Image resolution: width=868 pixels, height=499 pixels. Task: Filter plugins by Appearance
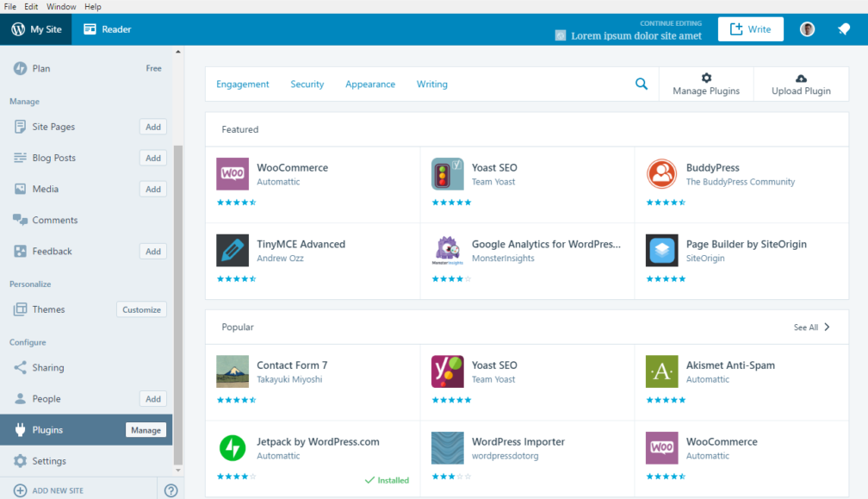tap(370, 84)
